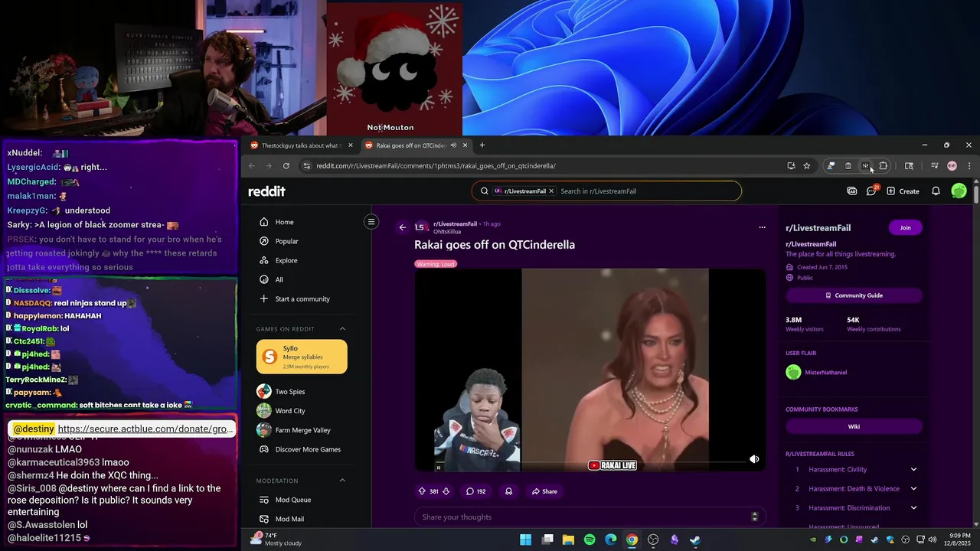Open the Extensions puzzle icon

click(883, 166)
